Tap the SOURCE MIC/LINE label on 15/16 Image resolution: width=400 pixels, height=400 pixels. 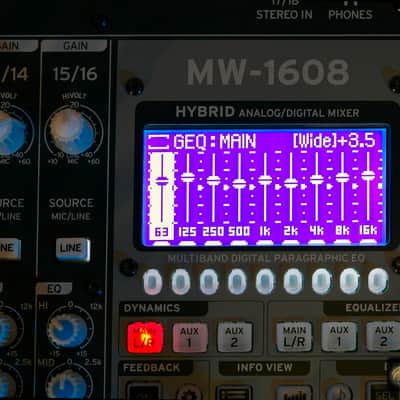71,209
